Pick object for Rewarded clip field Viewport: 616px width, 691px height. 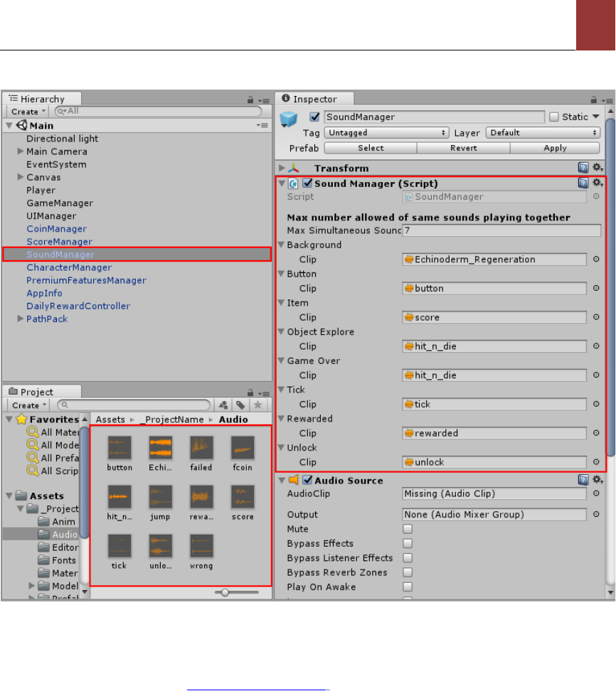(596, 433)
